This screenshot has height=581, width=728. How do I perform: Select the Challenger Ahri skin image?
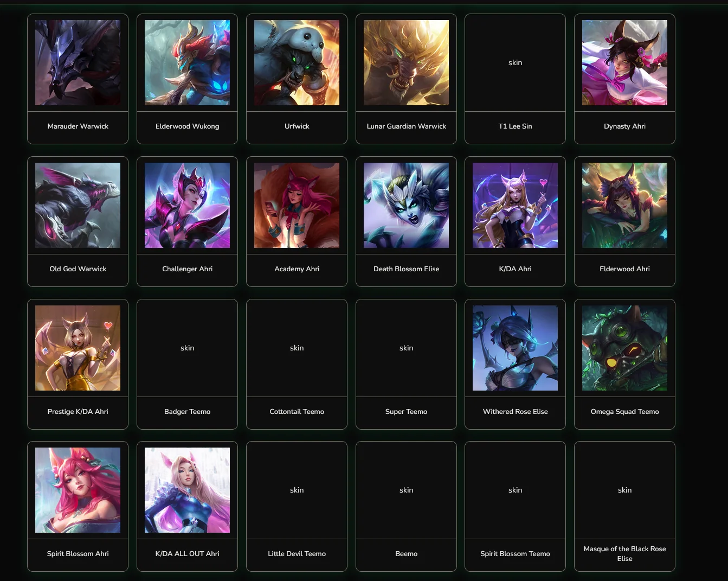(x=187, y=206)
